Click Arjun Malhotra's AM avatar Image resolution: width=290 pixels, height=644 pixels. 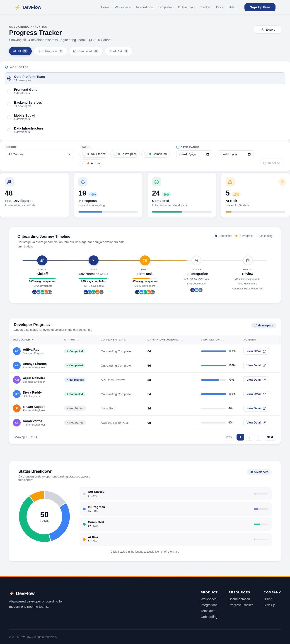click(17, 380)
